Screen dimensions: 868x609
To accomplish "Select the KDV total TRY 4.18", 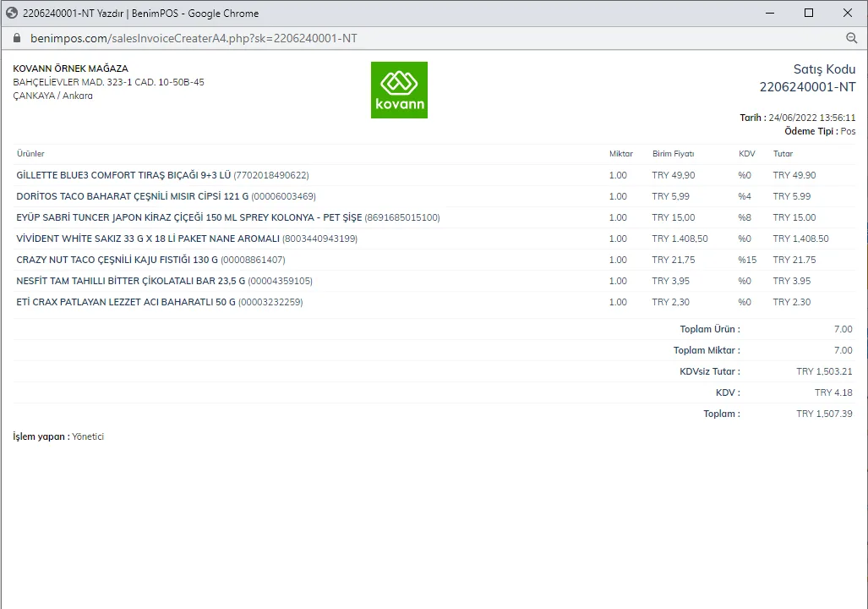I will point(833,392).
